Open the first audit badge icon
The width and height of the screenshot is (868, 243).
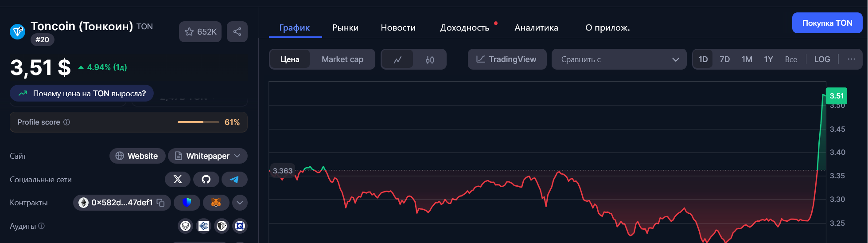click(185, 226)
